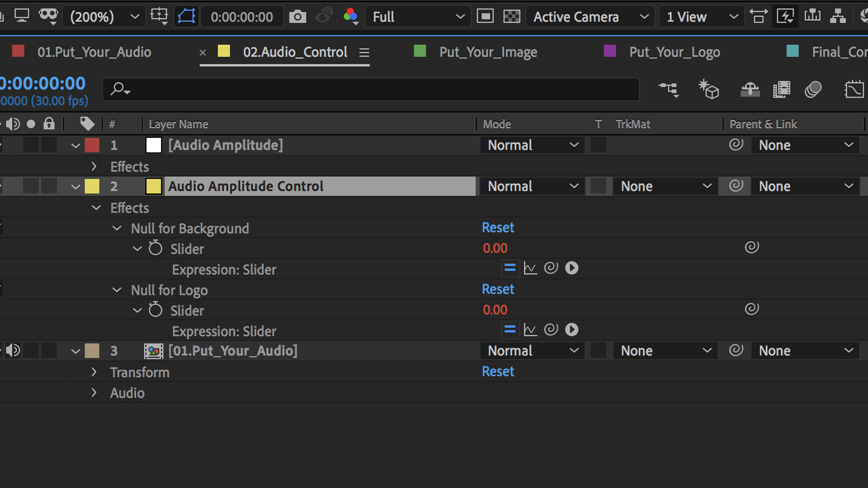868x488 pixels.
Task: Open the 01.Put_Your_Audio composition tab
Action: (94, 52)
